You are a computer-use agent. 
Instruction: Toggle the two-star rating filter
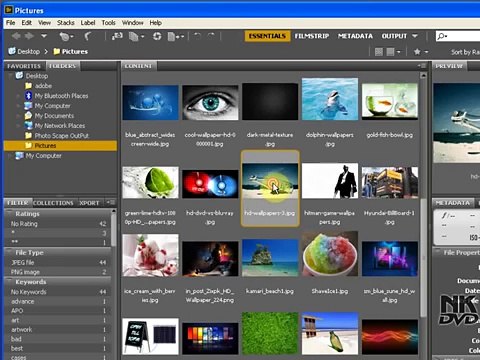coord(58,242)
